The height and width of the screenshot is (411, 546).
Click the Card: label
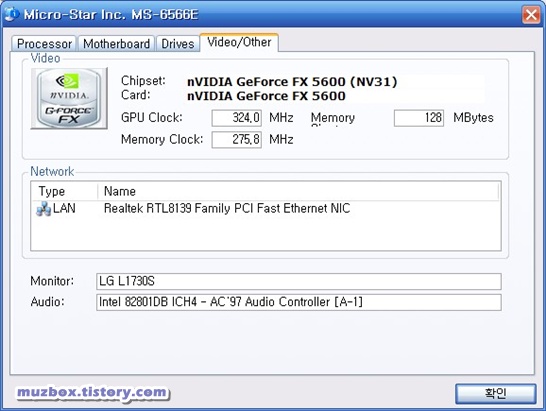click(135, 95)
